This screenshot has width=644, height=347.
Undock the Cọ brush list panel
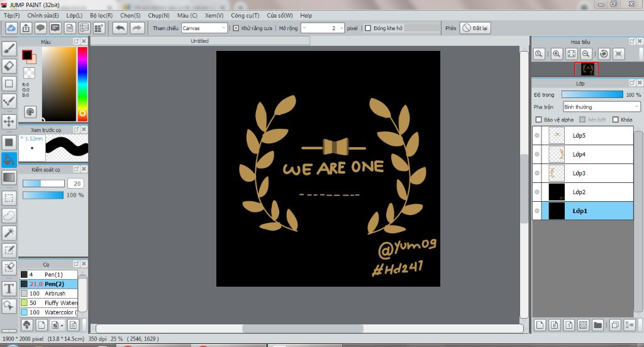[76, 263]
